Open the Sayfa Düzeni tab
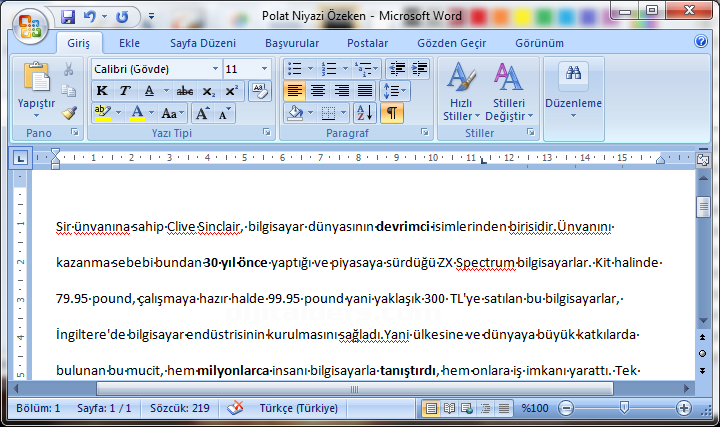 click(x=203, y=43)
